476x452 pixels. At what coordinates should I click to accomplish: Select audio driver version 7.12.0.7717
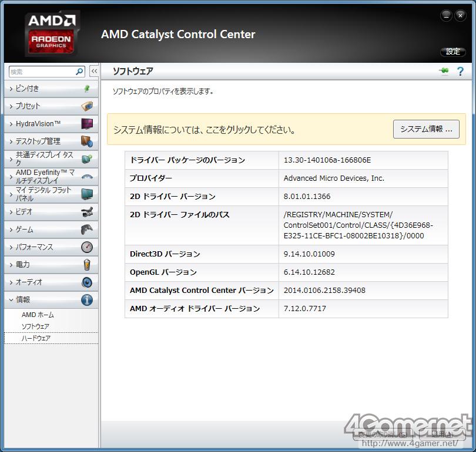305,309
